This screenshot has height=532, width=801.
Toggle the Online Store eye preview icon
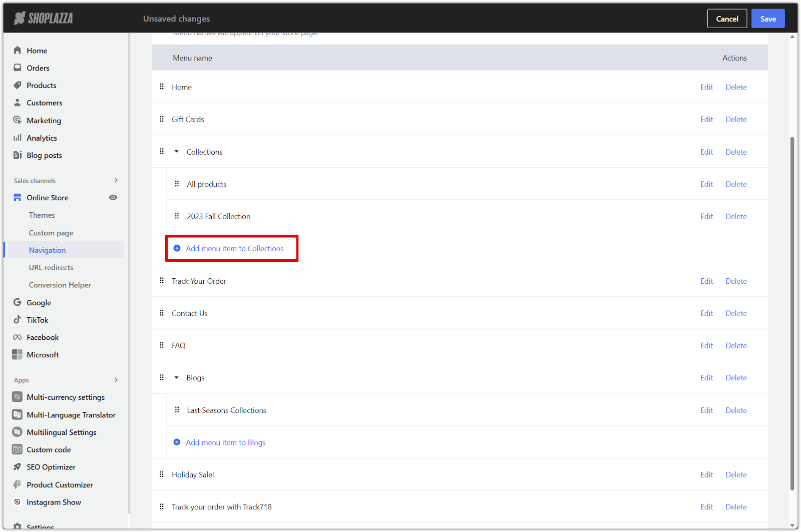click(x=113, y=198)
